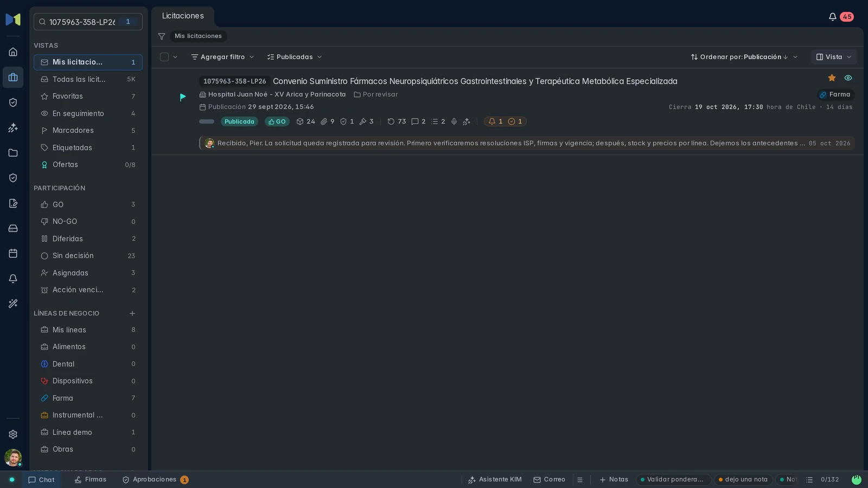The width and height of the screenshot is (868, 488).
Task: Click the Notas add button
Action: tap(614, 480)
